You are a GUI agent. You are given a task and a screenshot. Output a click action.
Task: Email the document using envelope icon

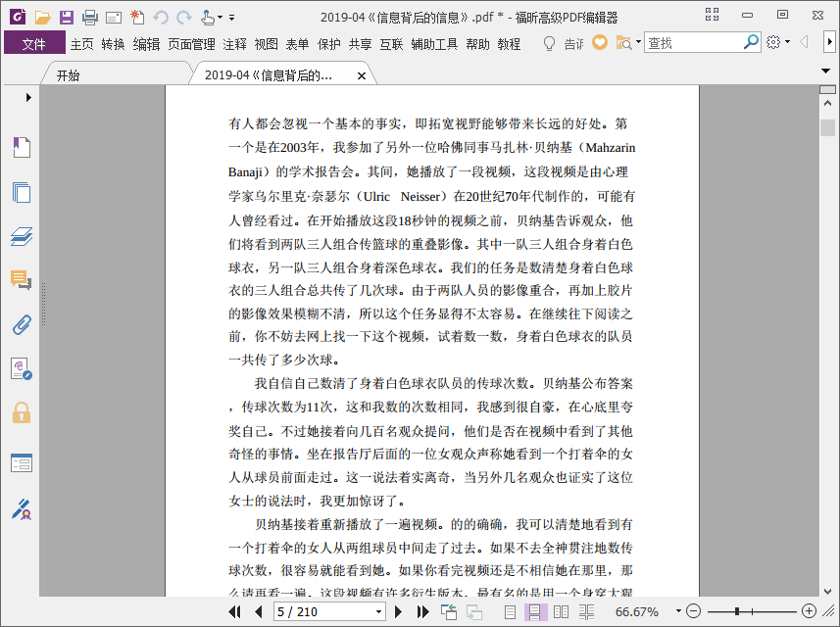tap(114, 19)
